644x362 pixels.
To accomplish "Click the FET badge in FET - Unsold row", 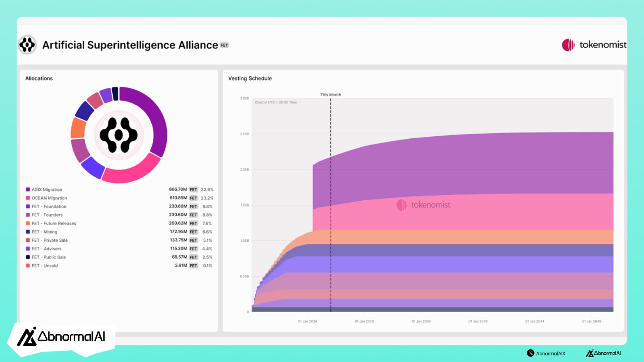I will [x=194, y=265].
